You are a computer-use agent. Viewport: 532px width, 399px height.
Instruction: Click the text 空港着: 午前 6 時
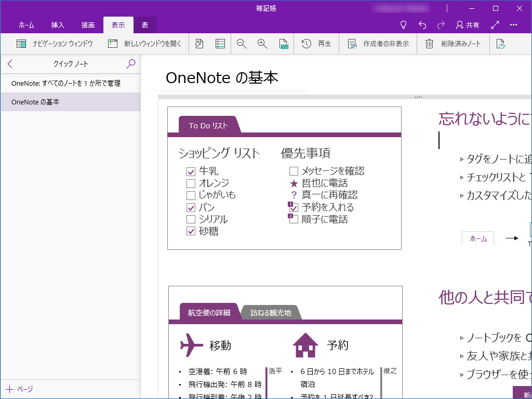[x=218, y=371]
